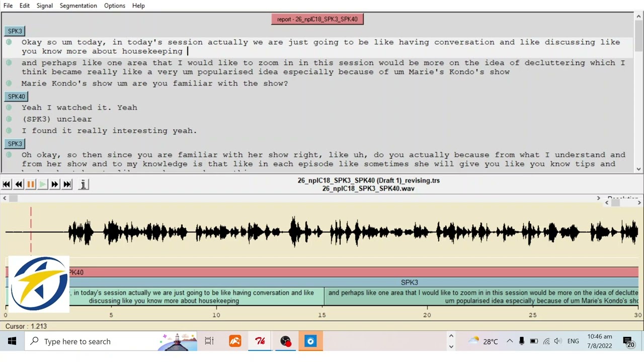Image resolution: width=644 pixels, height=362 pixels.
Task: Click the bullet beside 'Yeah I watched it'
Action: click(x=9, y=108)
